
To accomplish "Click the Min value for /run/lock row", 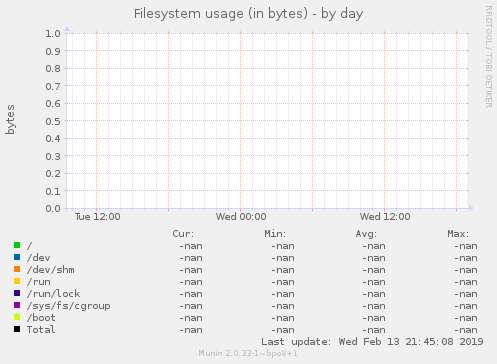I will pyautogui.click(x=283, y=294).
